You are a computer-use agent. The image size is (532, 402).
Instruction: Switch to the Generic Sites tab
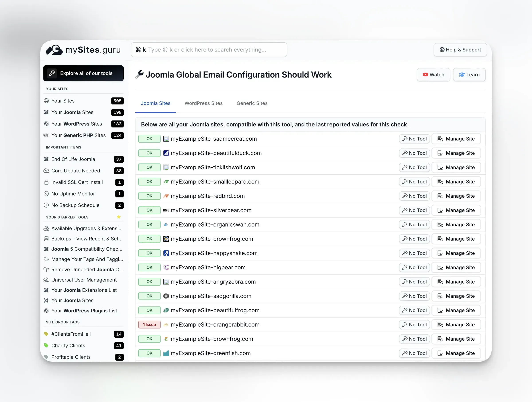[x=252, y=103]
